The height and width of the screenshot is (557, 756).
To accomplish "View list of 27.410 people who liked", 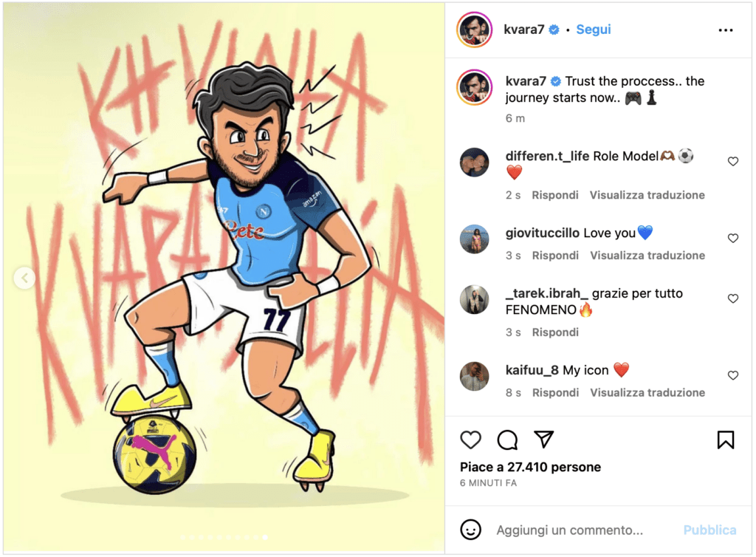I will pyautogui.click(x=530, y=467).
